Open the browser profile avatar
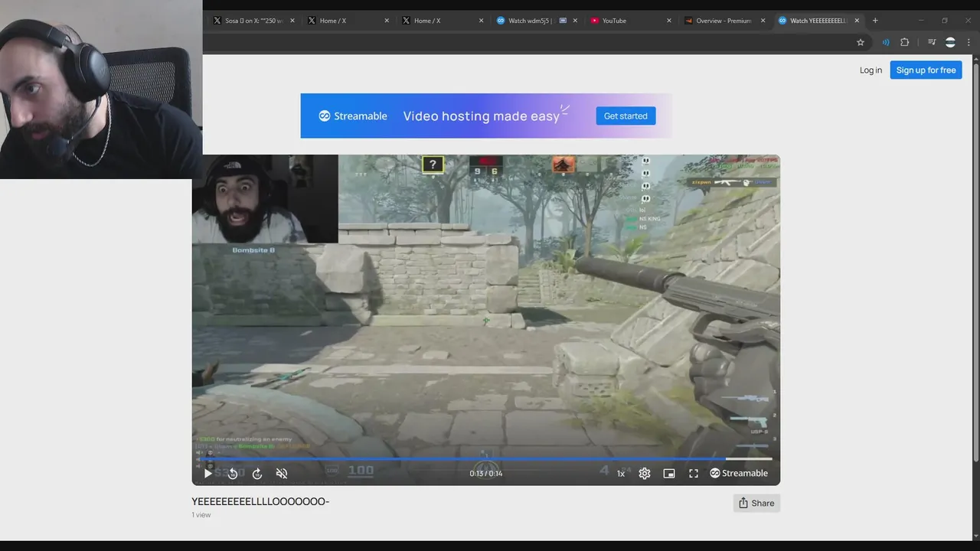This screenshot has height=551, width=980. 950,42
